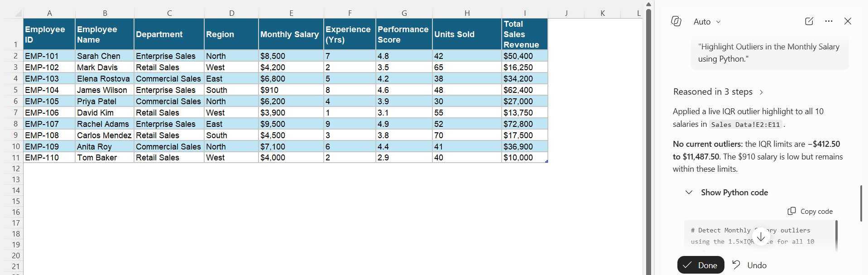Start a new chat with the compose icon

pos(809,21)
